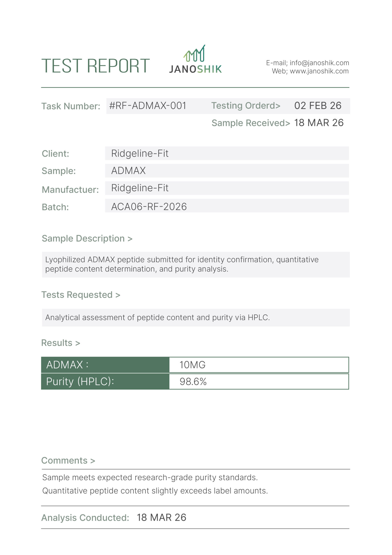Click the Manufacturer field Ridgeline-Fit
This screenshot has width=392, height=555.
click(x=227, y=188)
